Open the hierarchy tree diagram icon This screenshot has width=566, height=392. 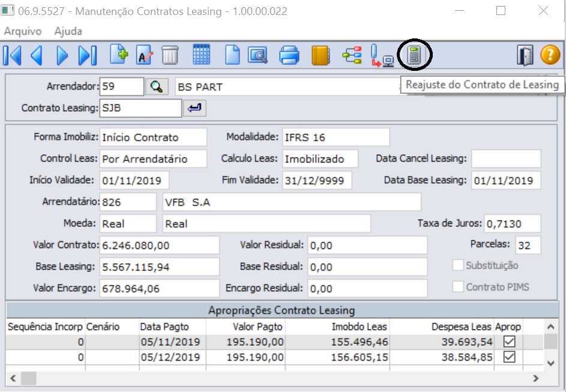[x=352, y=55]
